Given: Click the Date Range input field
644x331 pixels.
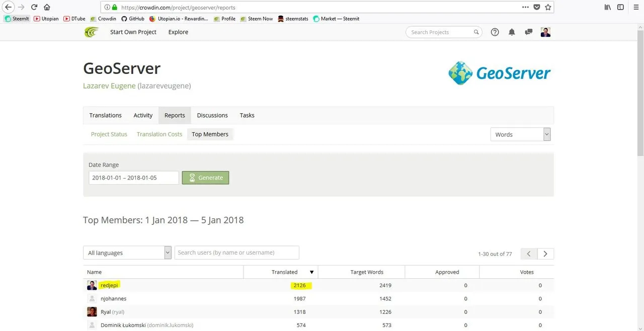Looking at the screenshot, I should click(134, 178).
